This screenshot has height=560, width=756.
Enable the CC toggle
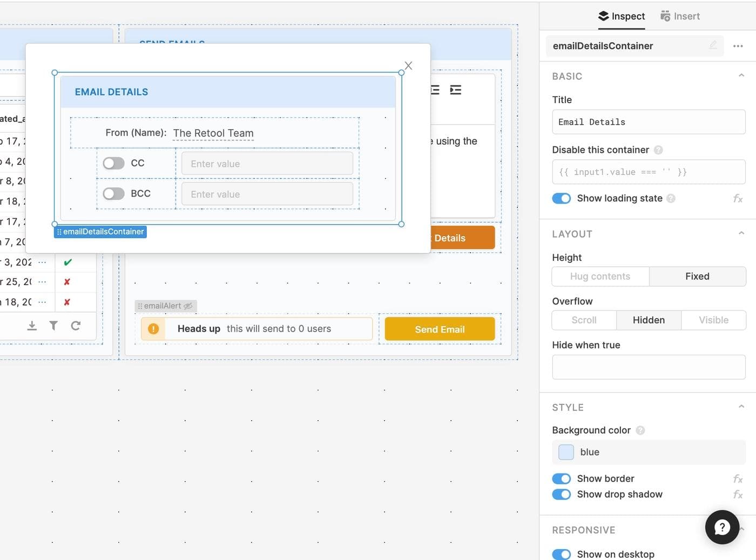pyautogui.click(x=114, y=163)
